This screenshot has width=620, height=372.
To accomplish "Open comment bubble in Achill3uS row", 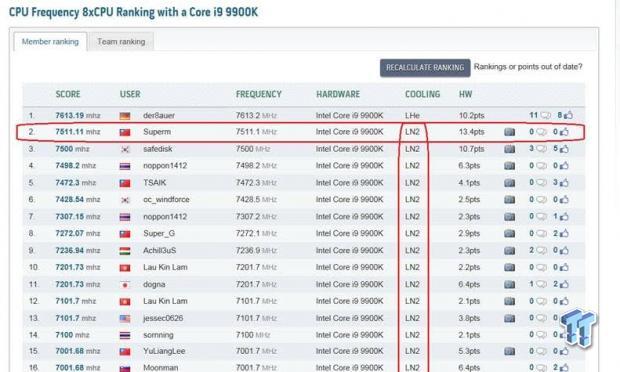I will (x=541, y=251).
